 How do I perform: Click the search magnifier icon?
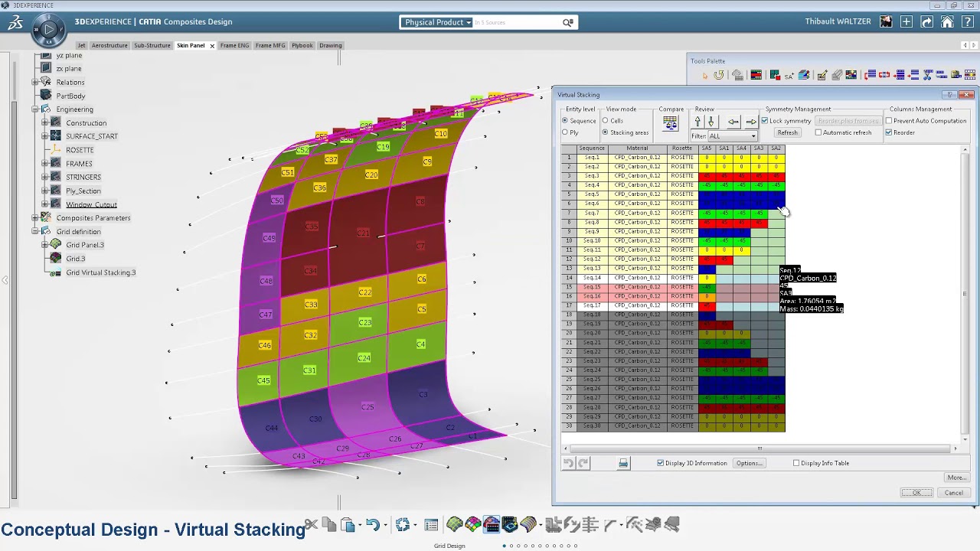568,22
